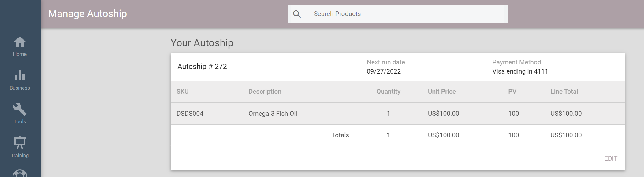Screen dimensions: 644x177
Task: Click the Autoship # 272 heading
Action: tap(202, 67)
